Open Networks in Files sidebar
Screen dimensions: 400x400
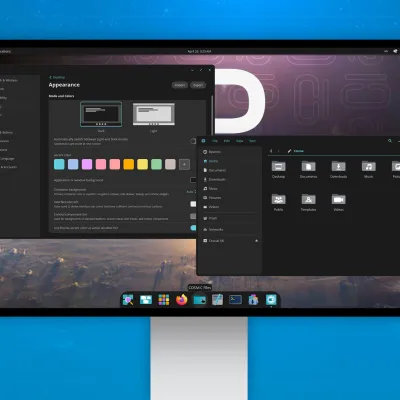coord(229,230)
